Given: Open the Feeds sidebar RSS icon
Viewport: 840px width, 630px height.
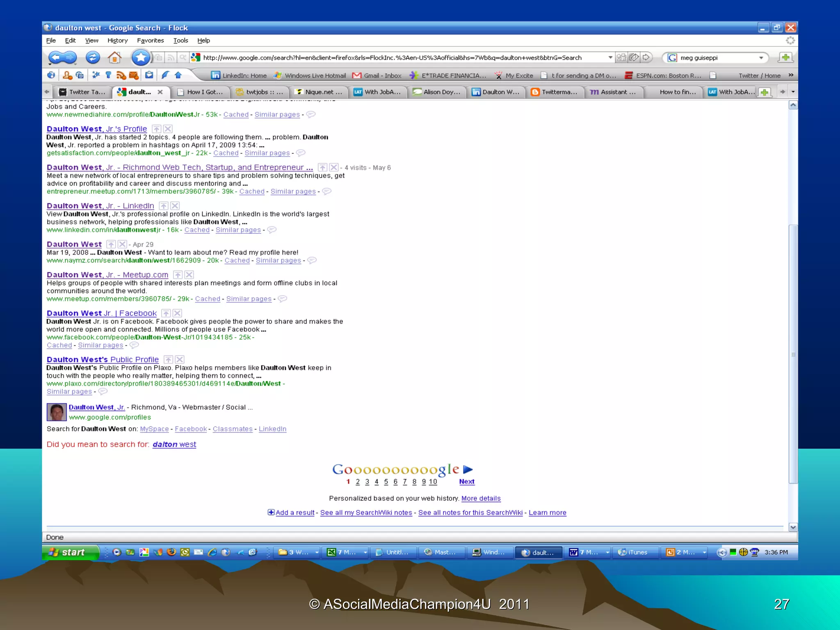Looking at the screenshot, I should (x=121, y=75).
